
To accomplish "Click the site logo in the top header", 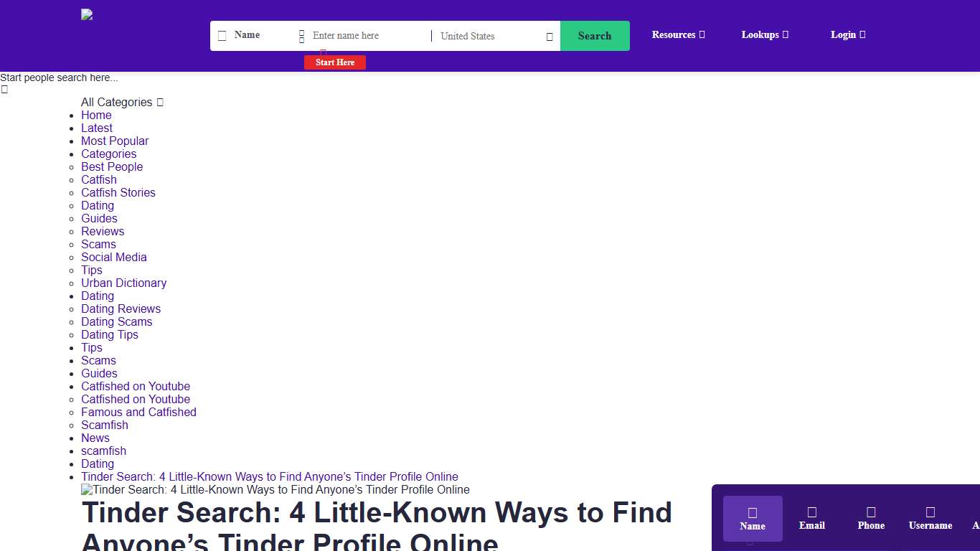I will 87,14.
